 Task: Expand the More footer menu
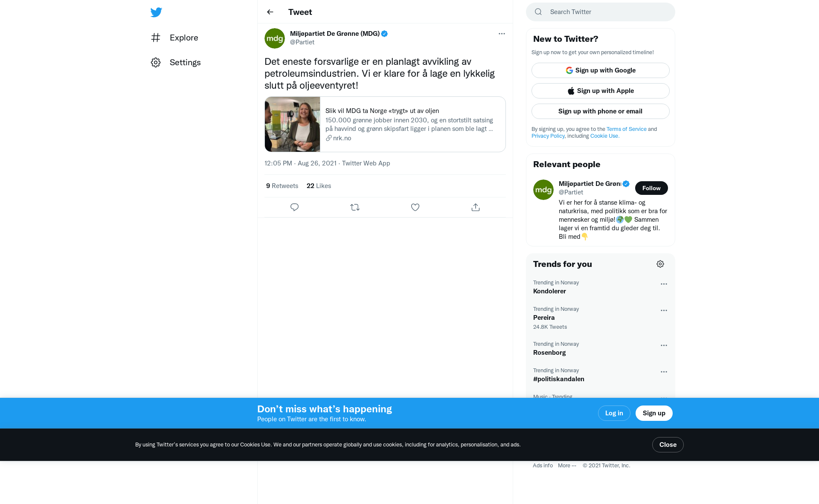(567, 466)
